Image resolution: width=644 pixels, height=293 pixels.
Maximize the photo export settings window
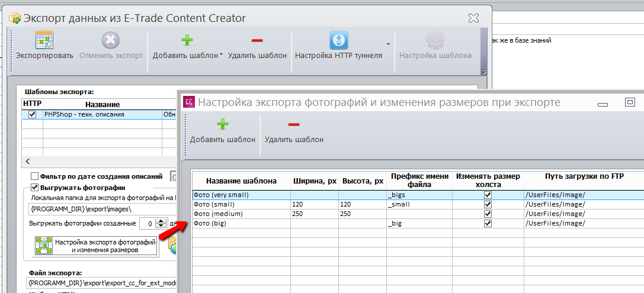tap(630, 102)
